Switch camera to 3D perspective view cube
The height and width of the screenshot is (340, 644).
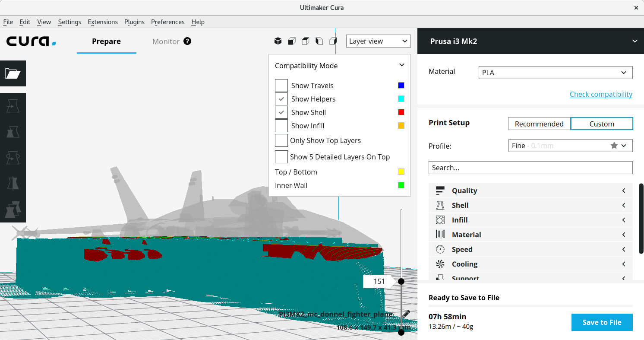click(x=278, y=41)
